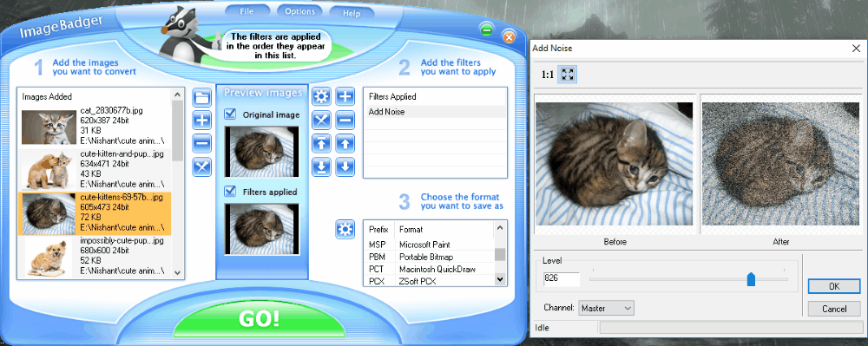Image resolution: width=868 pixels, height=346 pixels.
Task: Add a new filter with the plus icon
Action: pos(345,97)
